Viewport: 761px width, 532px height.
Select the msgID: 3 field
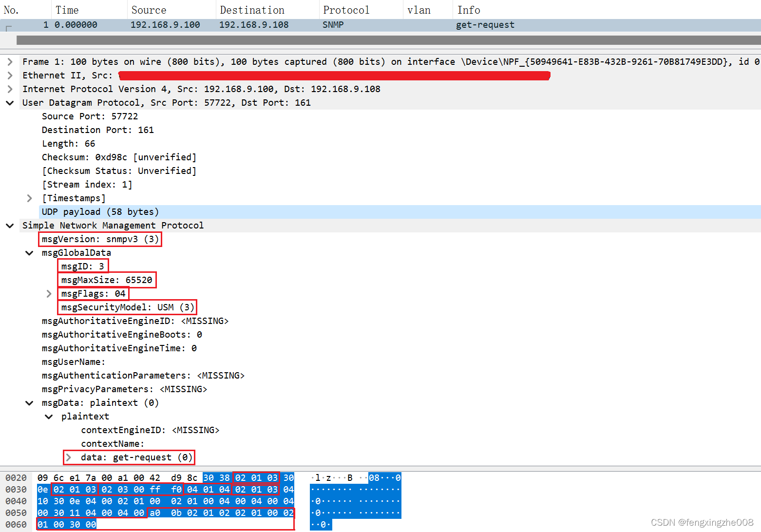pos(83,266)
